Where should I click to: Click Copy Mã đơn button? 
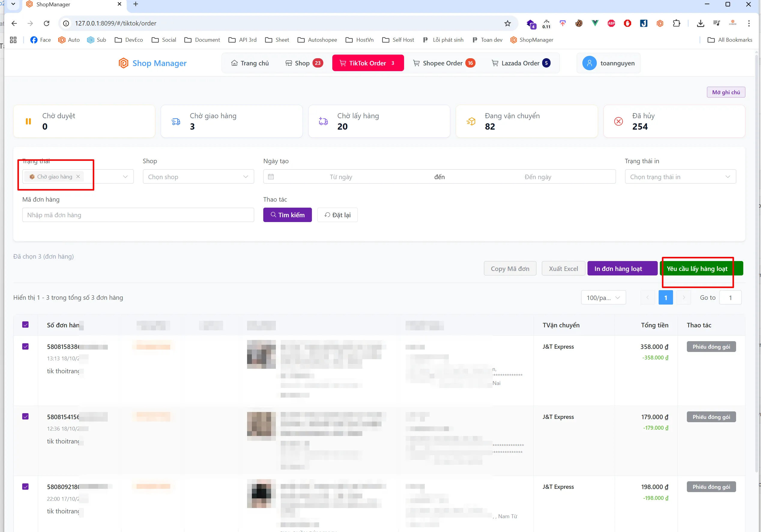click(x=510, y=268)
